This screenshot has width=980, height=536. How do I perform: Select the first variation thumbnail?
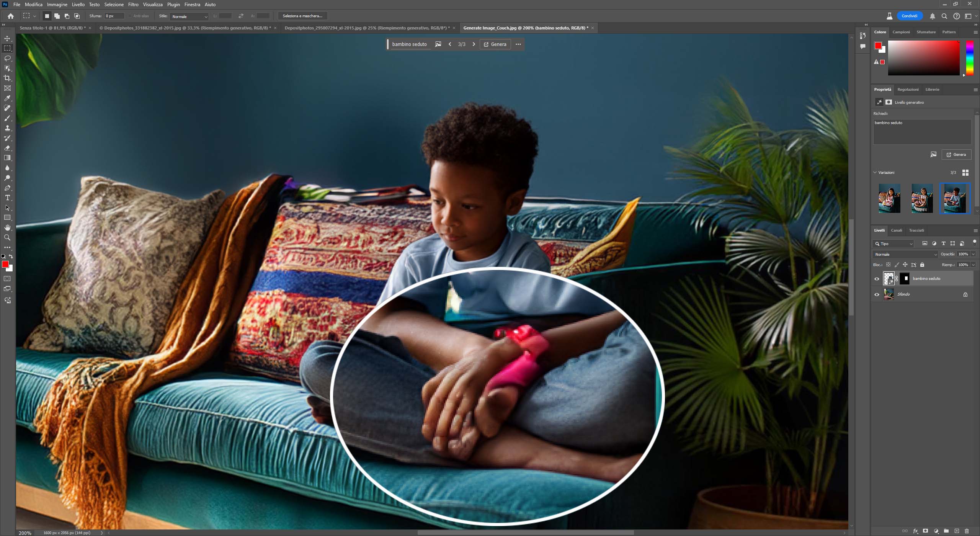889,198
